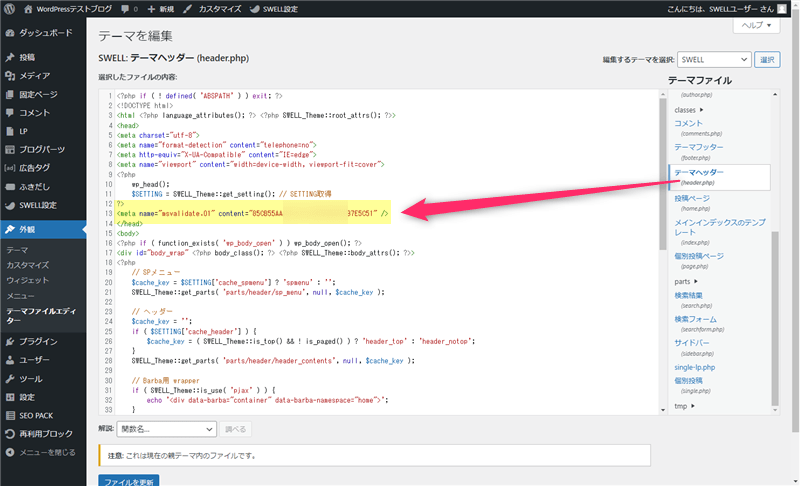Click the ダッシュボード gauge icon

pyautogui.click(x=10, y=33)
